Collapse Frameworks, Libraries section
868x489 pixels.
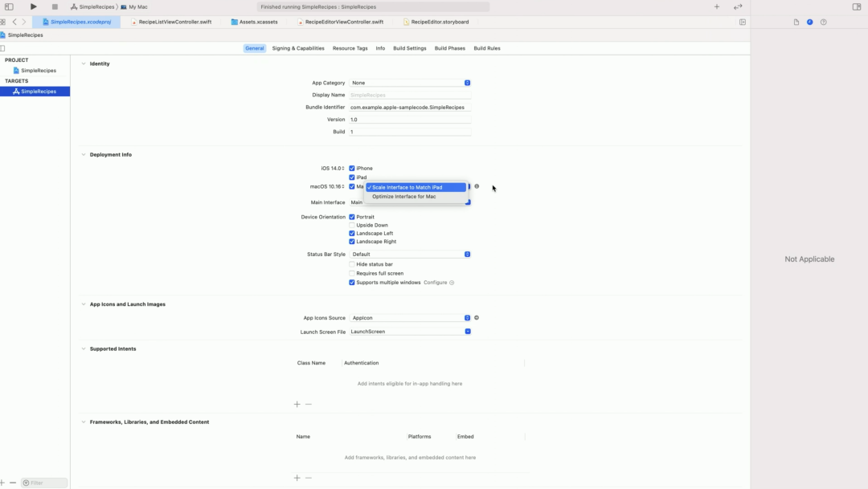click(x=84, y=422)
